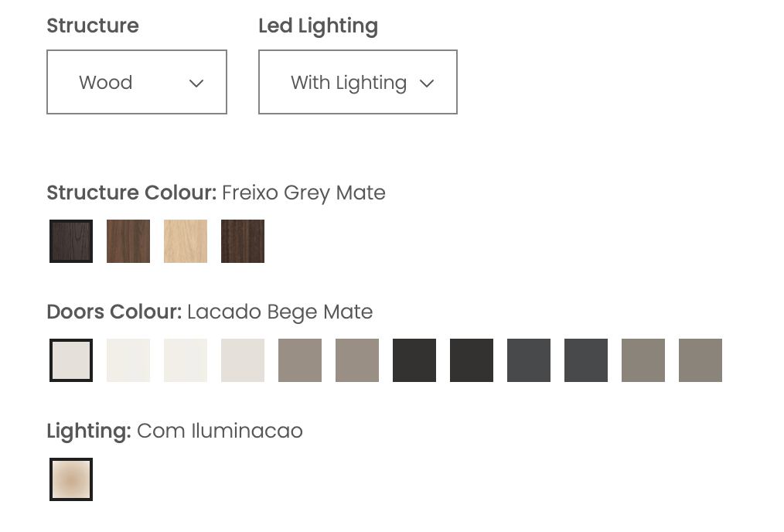Choose the eleventh doors swatch, grey-brown
The image size is (784, 532).
(643, 360)
